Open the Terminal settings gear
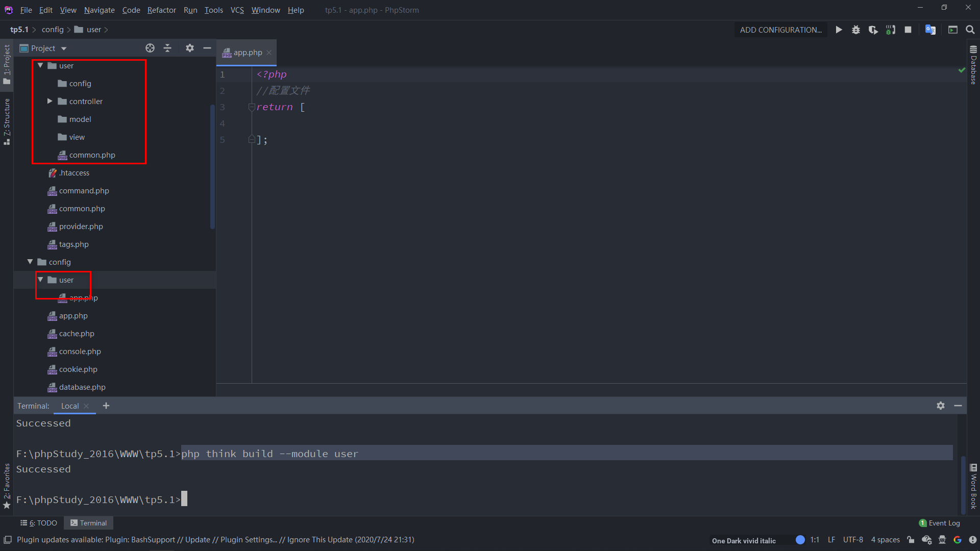The image size is (980, 551). 941,406
